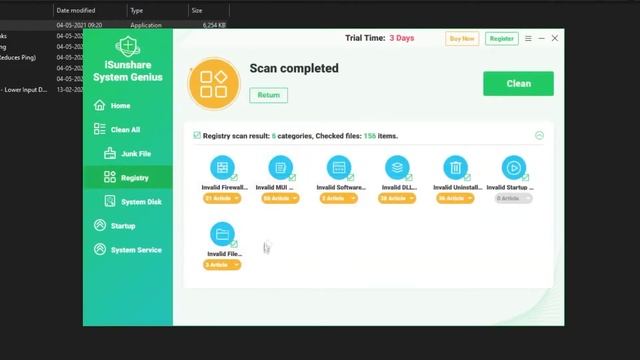Screen dimensions: 640x360
Task: Select the Lower Input D... file in file window
Action: click(x=25, y=90)
